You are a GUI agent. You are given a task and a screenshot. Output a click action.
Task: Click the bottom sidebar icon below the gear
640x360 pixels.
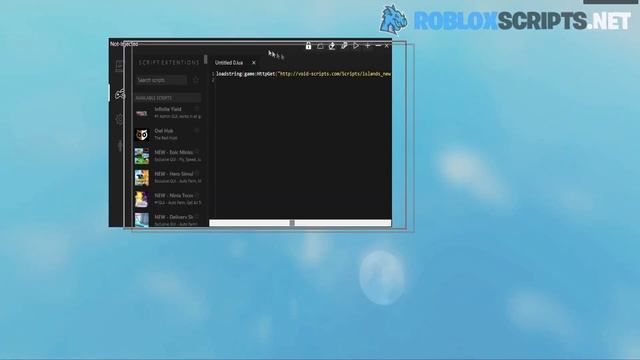120,145
